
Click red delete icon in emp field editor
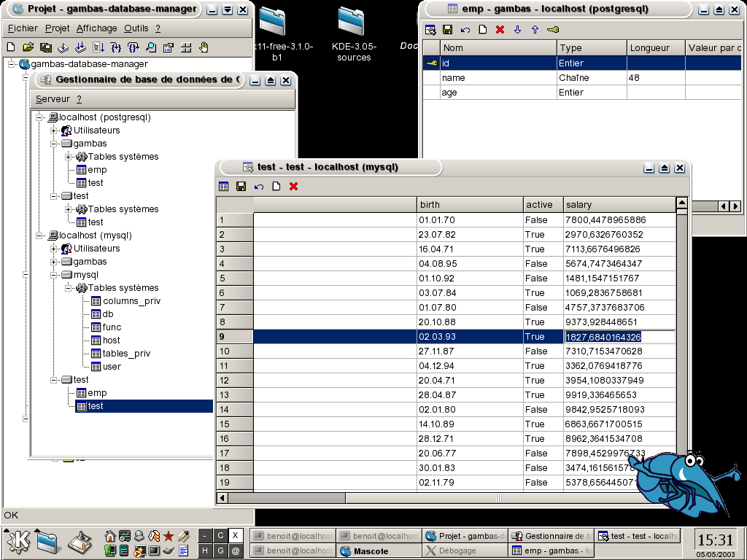500,29
